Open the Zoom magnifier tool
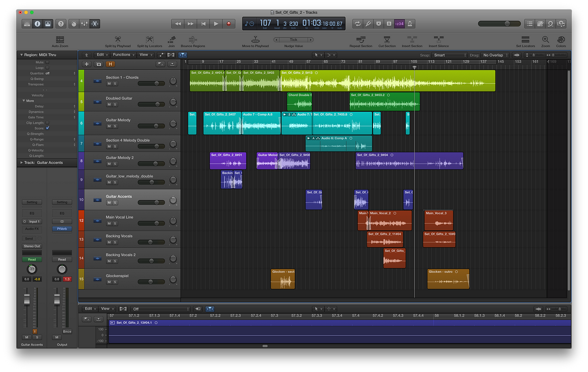The image size is (588, 372). [545, 40]
